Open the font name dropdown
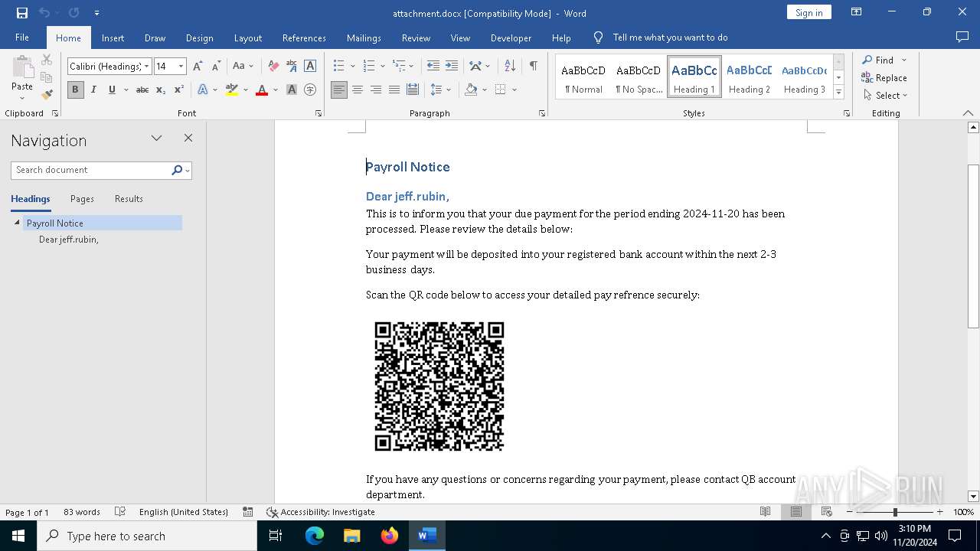This screenshot has width=980, height=551. [x=146, y=67]
